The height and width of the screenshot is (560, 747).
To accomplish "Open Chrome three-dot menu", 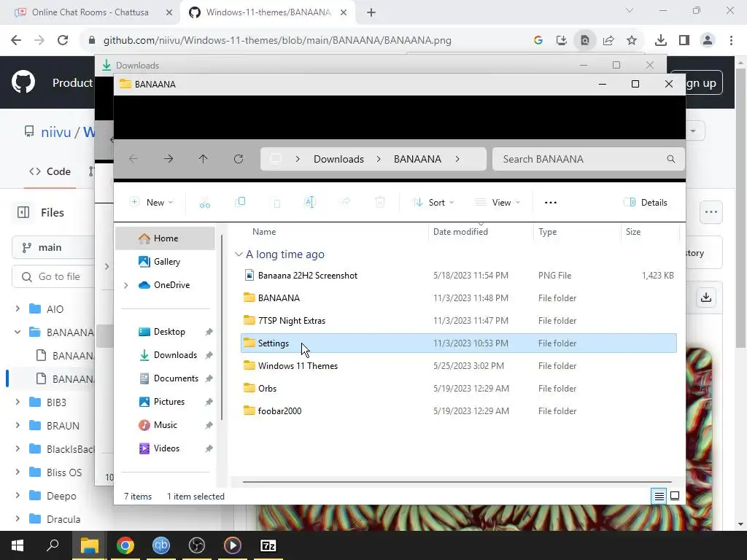I will 731,41.
